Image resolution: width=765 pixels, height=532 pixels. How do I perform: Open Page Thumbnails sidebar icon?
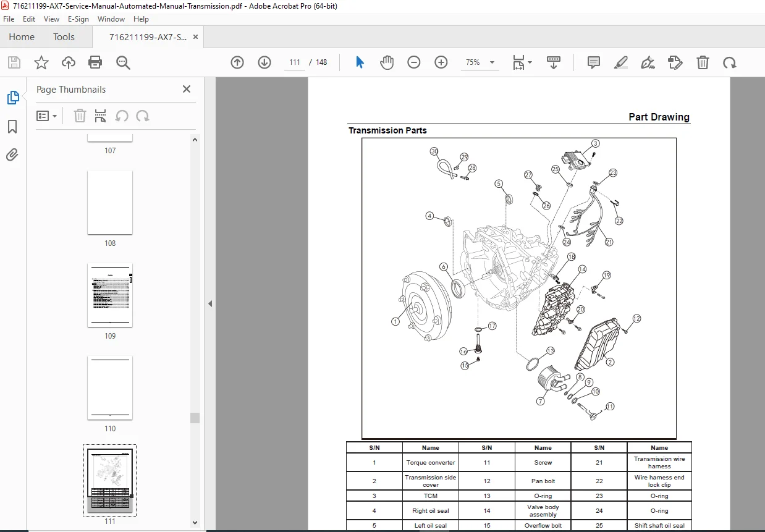point(12,98)
